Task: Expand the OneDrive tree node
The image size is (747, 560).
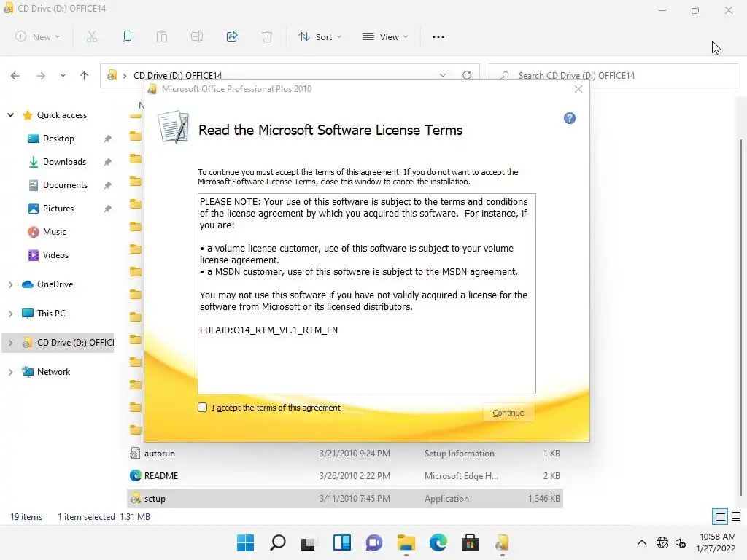Action: (x=10, y=284)
